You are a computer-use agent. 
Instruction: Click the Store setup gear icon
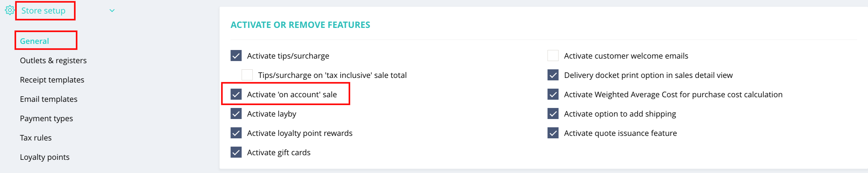10,10
